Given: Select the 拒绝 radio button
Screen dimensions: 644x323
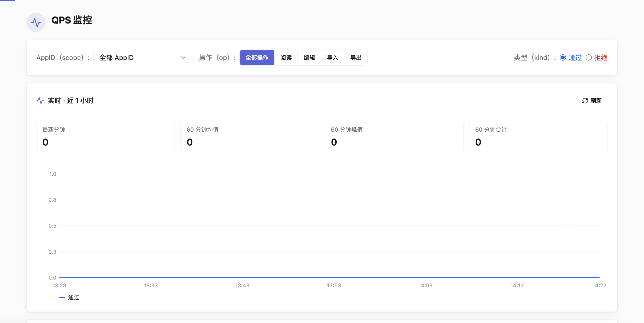Looking at the screenshot, I should [589, 58].
